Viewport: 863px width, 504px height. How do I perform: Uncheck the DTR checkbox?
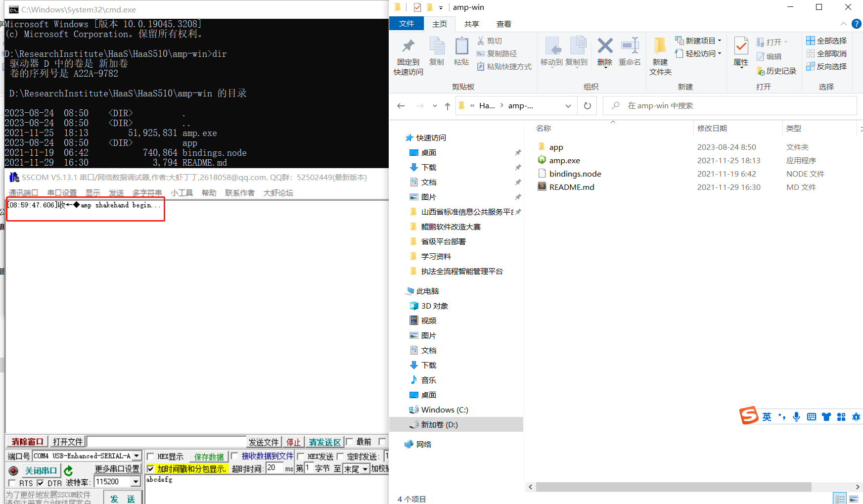(41, 483)
